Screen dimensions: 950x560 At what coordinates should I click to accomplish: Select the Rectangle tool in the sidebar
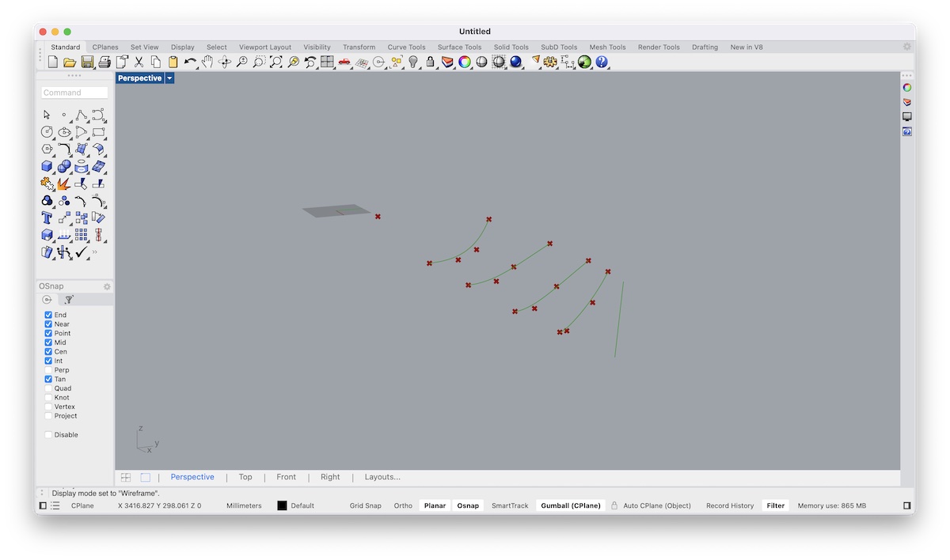(98, 132)
